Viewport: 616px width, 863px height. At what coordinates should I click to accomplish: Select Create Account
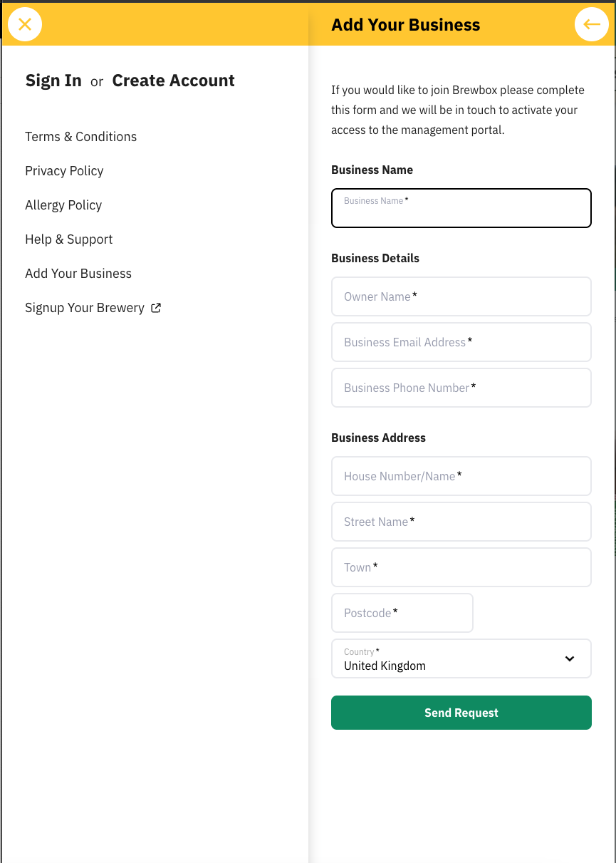click(x=173, y=81)
